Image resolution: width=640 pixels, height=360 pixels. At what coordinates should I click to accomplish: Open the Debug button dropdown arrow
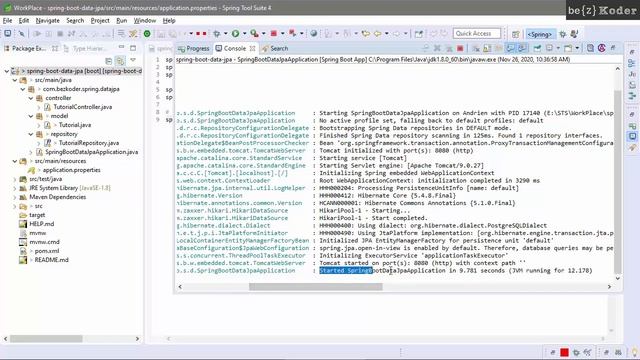(225, 33)
